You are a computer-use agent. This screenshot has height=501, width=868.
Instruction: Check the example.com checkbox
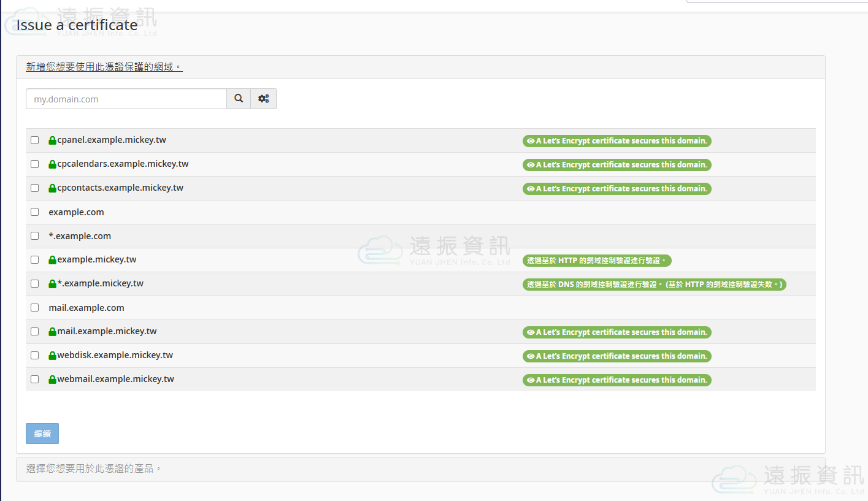tap(35, 212)
